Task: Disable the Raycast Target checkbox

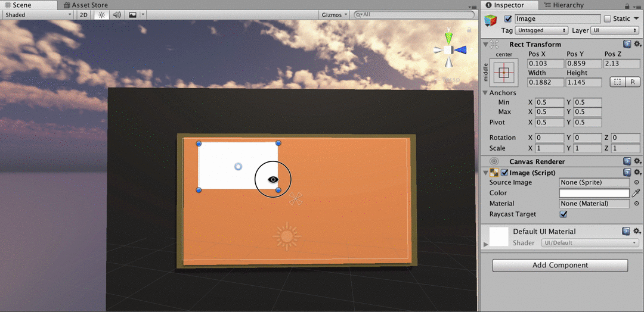Action: (563, 214)
